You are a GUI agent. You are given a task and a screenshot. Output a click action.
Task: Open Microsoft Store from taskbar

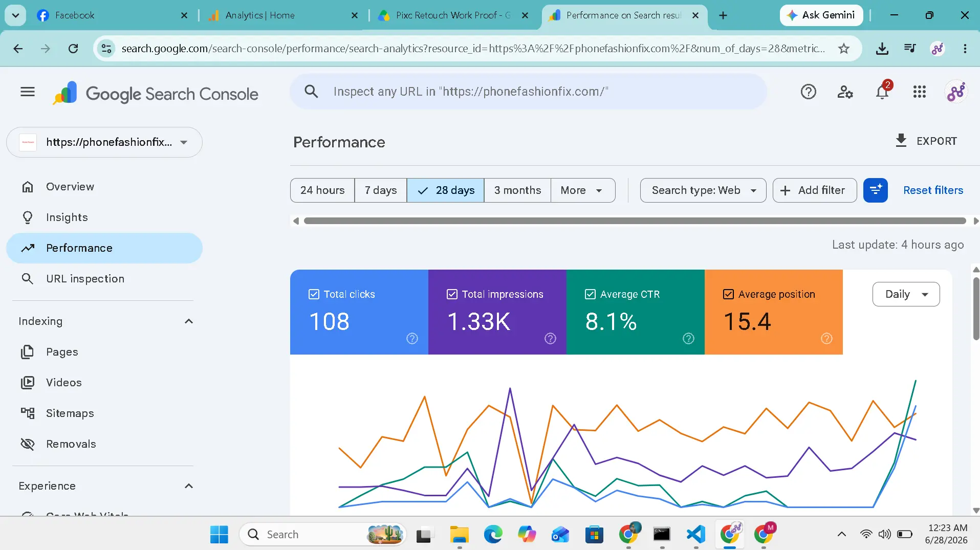point(594,534)
